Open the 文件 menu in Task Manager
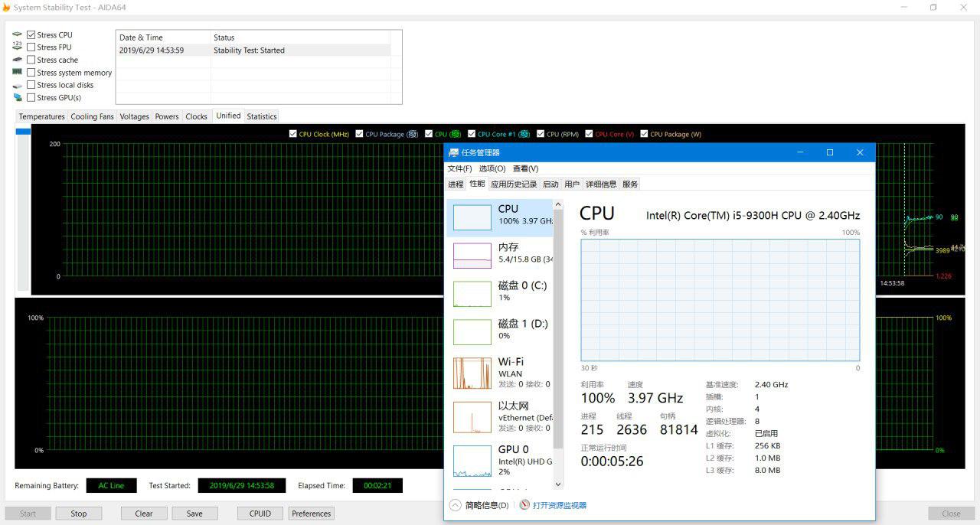Screen dimensions: 980x525 458,168
